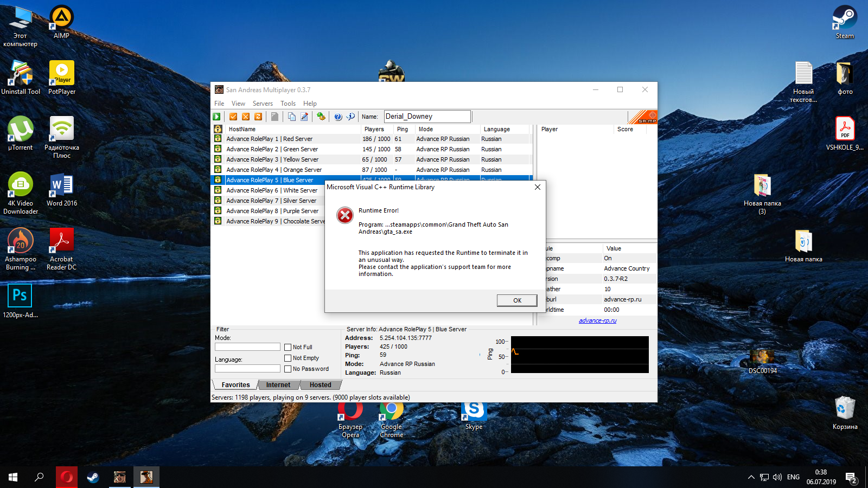Open the File menu in SA-MP
The width and height of the screenshot is (868, 488).
[x=219, y=104]
